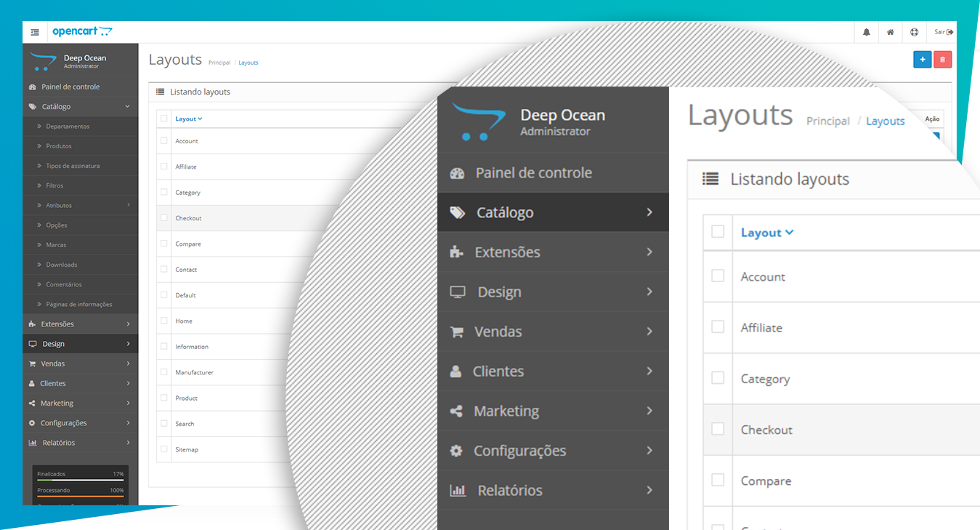The width and height of the screenshot is (980, 530).
Task: Expand the Atributos submenu arrow
Action: pyautogui.click(x=129, y=205)
